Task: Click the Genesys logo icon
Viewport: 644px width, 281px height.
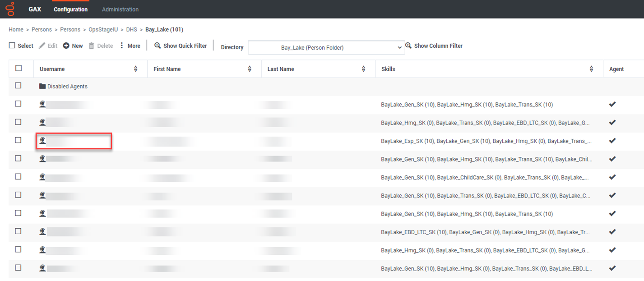Action: tap(10, 9)
